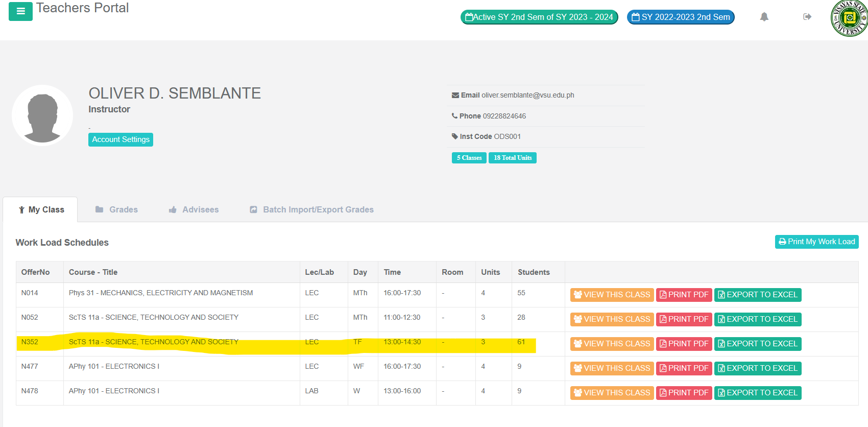Print PDF for N478 lab class

click(684, 393)
